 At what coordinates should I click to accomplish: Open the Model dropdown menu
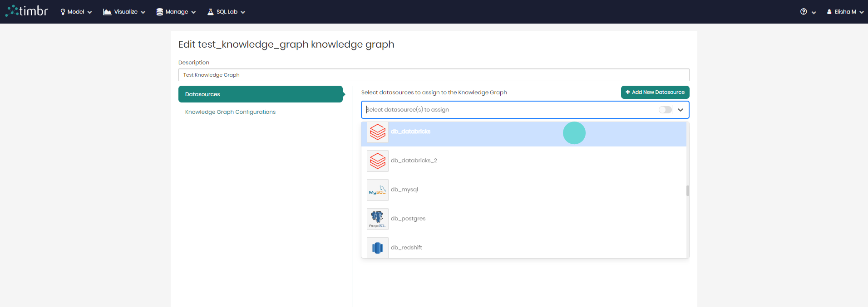(76, 12)
